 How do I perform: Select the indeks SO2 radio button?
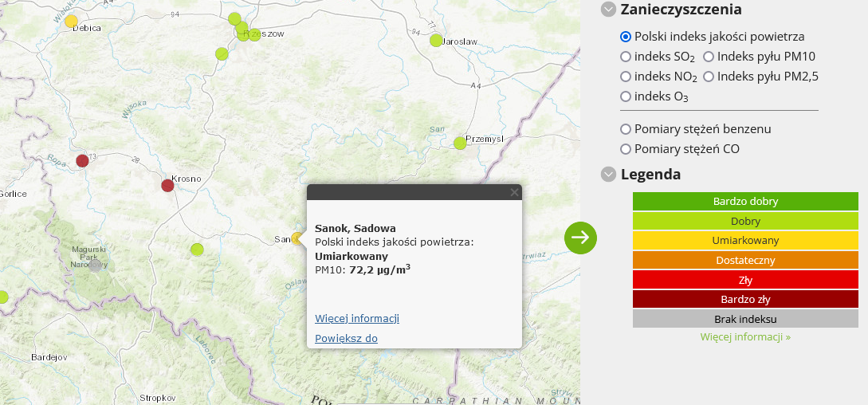[x=626, y=57]
